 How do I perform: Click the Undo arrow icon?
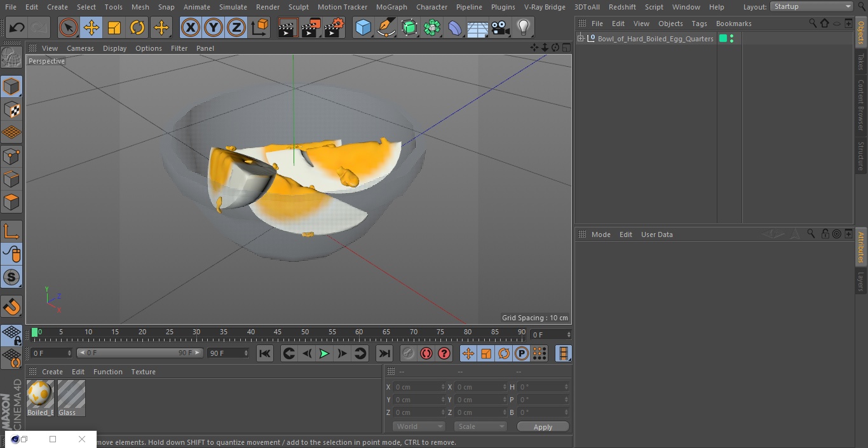click(17, 27)
